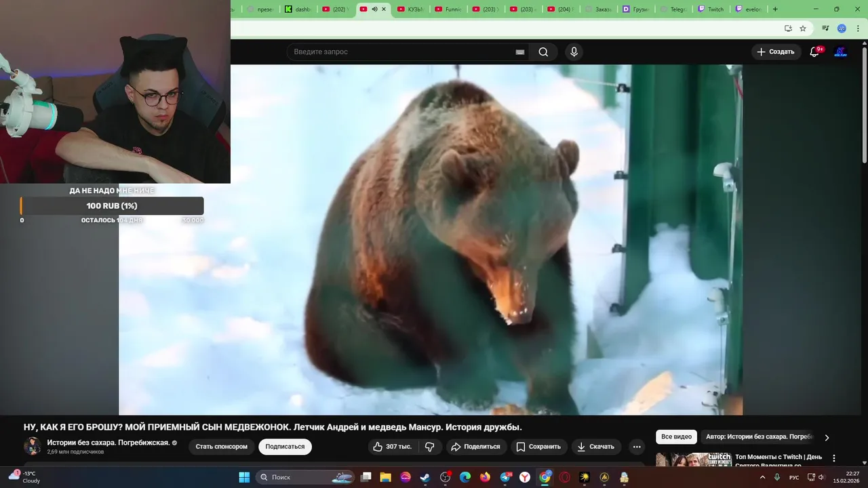This screenshot has height=488, width=868.
Task: Open the Топ Моменты с Twitch video thumbnail
Action: coord(693,460)
